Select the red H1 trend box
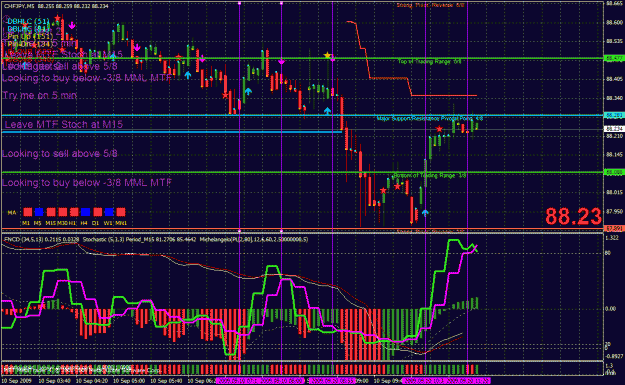The image size is (625, 385). [x=74, y=212]
